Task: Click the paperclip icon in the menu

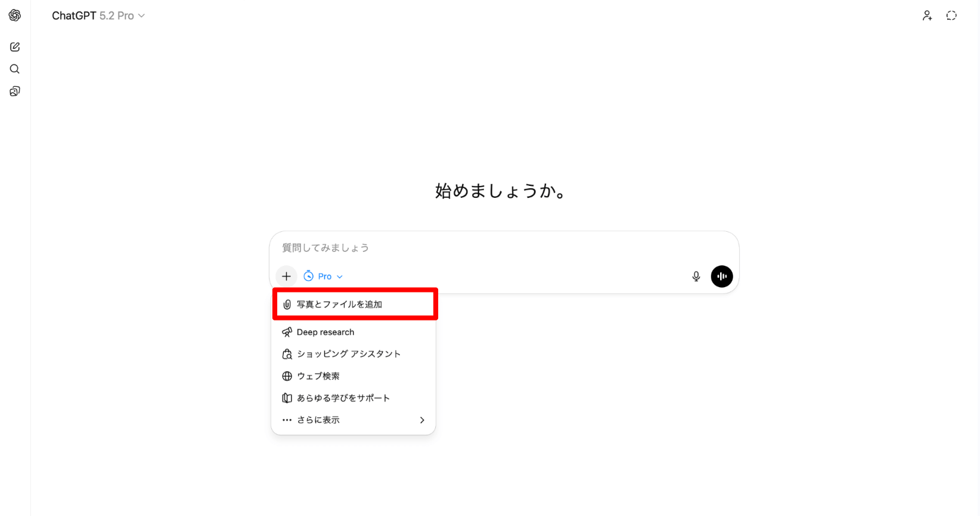Action: click(x=287, y=304)
